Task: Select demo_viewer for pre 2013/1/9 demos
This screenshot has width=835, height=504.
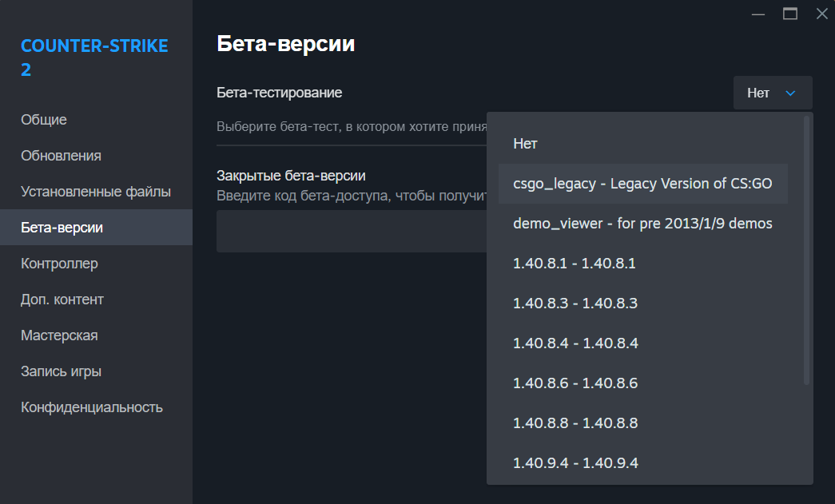Action: (642, 224)
